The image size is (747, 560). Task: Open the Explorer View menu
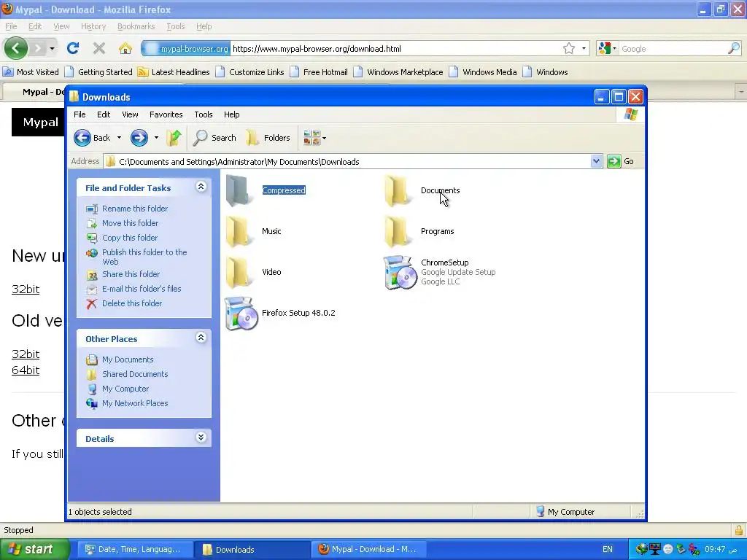(130, 114)
